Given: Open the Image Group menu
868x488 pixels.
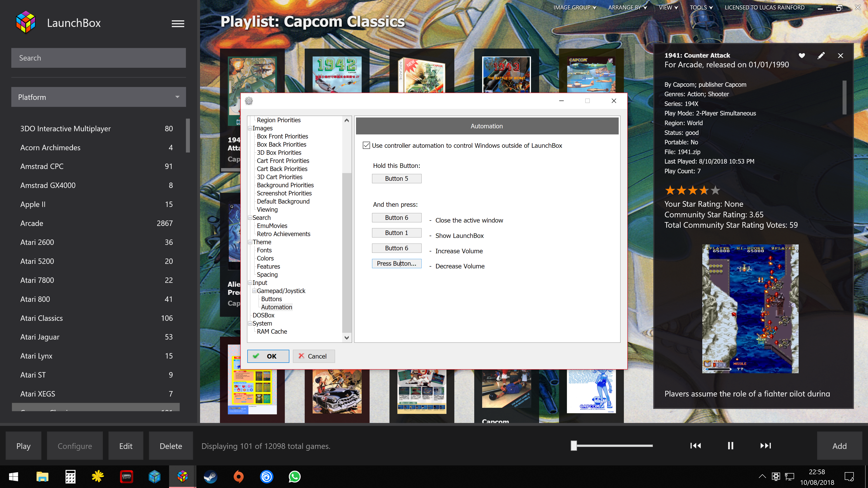Looking at the screenshot, I should (575, 7).
